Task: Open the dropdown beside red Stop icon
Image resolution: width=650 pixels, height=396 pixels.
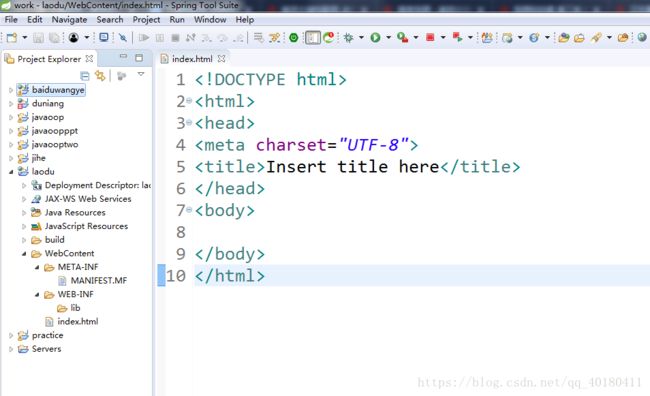Action: coord(443,38)
